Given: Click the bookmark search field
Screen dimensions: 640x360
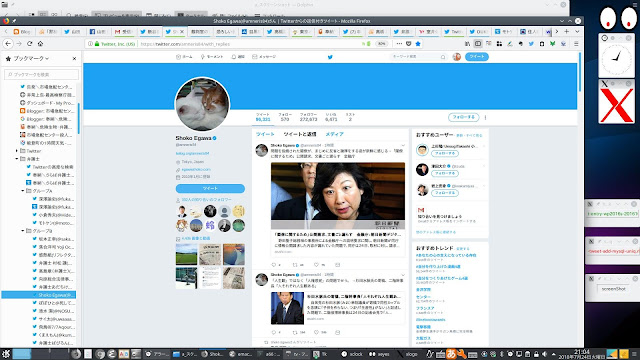Looking at the screenshot, I should click(x=41, y=74).
